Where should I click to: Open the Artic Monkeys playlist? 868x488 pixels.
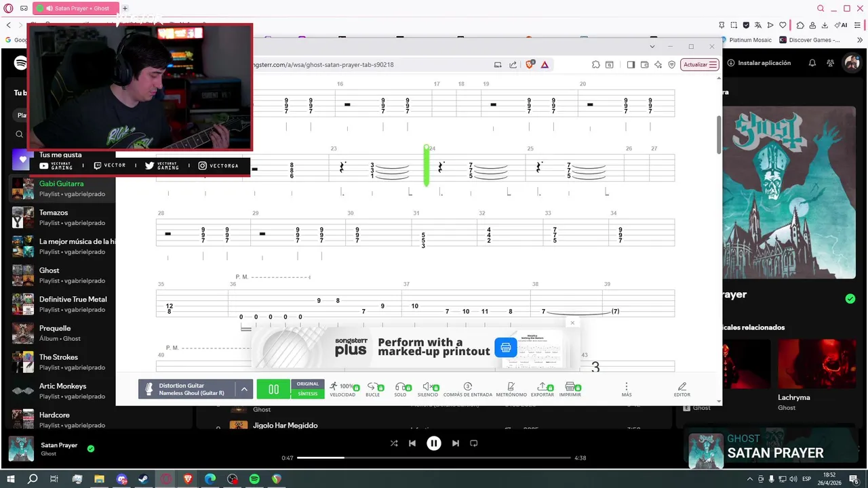[x=62, y=391]
